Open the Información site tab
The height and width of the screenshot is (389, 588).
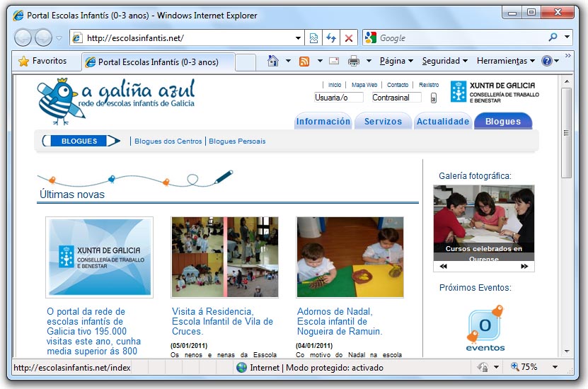[323, 122]
